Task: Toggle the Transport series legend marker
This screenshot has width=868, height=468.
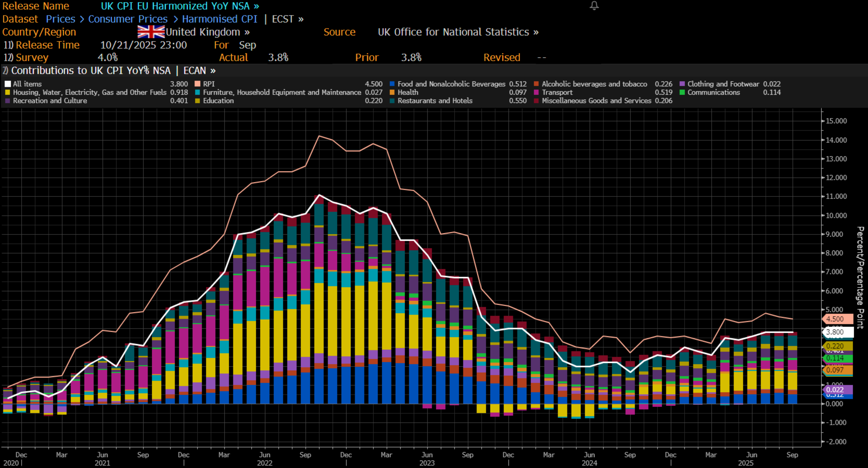Action: point(536,93)
